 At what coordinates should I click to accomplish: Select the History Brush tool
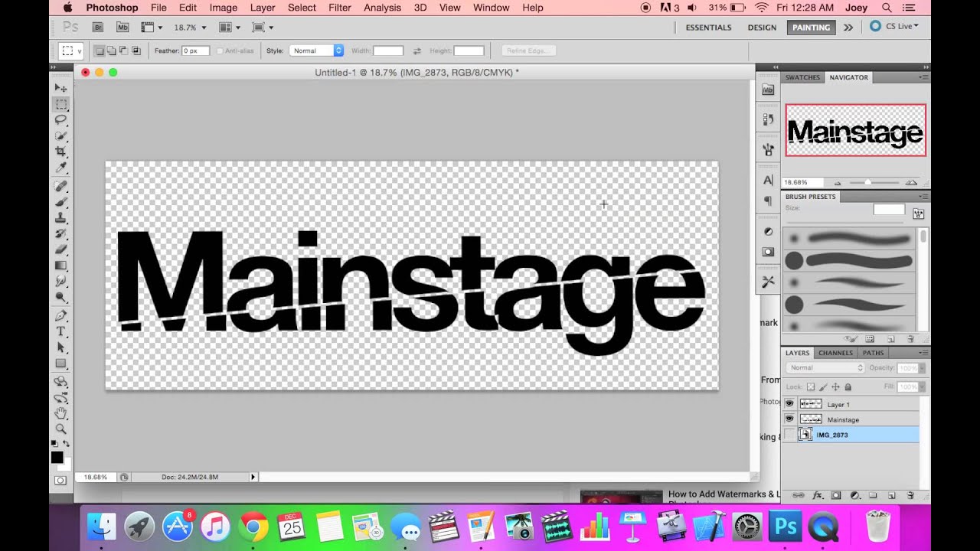click(x=61, y=233)
